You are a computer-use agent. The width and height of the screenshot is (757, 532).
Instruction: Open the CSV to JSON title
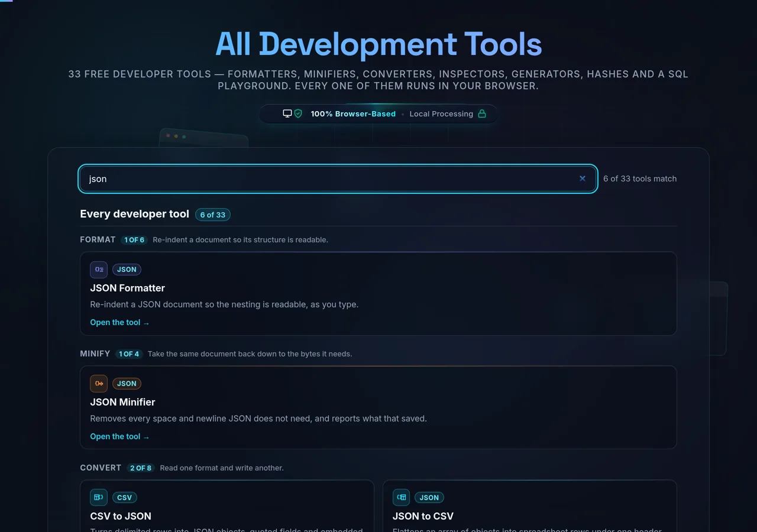click(121, 517)
